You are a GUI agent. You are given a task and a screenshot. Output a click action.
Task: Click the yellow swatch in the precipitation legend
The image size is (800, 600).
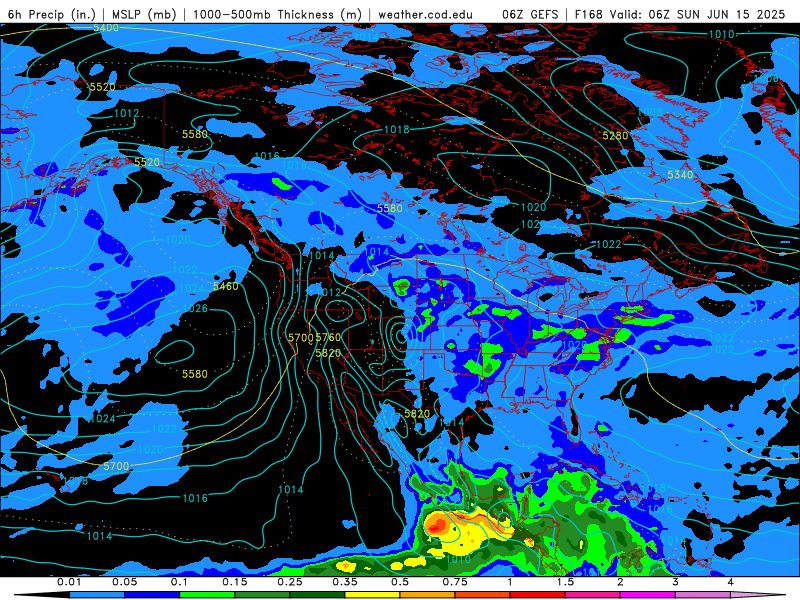(372, 595)
